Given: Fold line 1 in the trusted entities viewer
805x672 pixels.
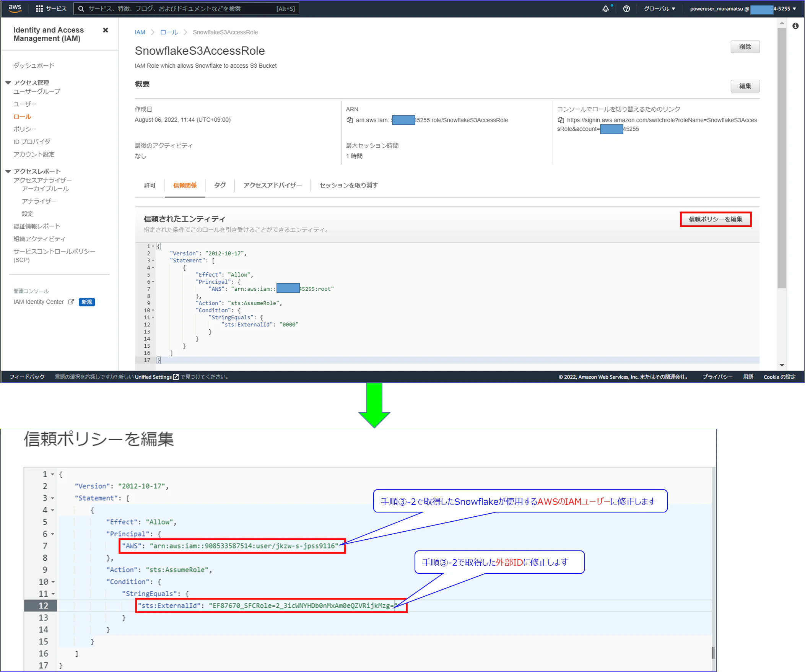Looking at the screenshot, I should (153, 246).
